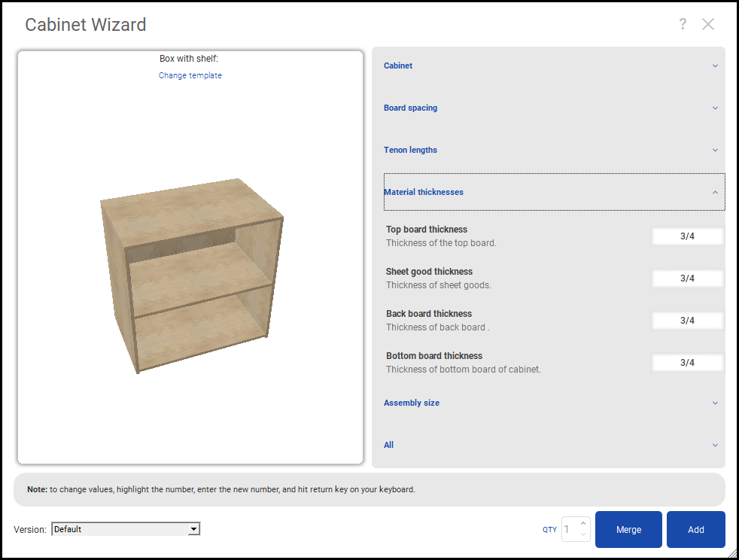Expand the All section
The width and height of the screenshot is (739, 560).
554,445
